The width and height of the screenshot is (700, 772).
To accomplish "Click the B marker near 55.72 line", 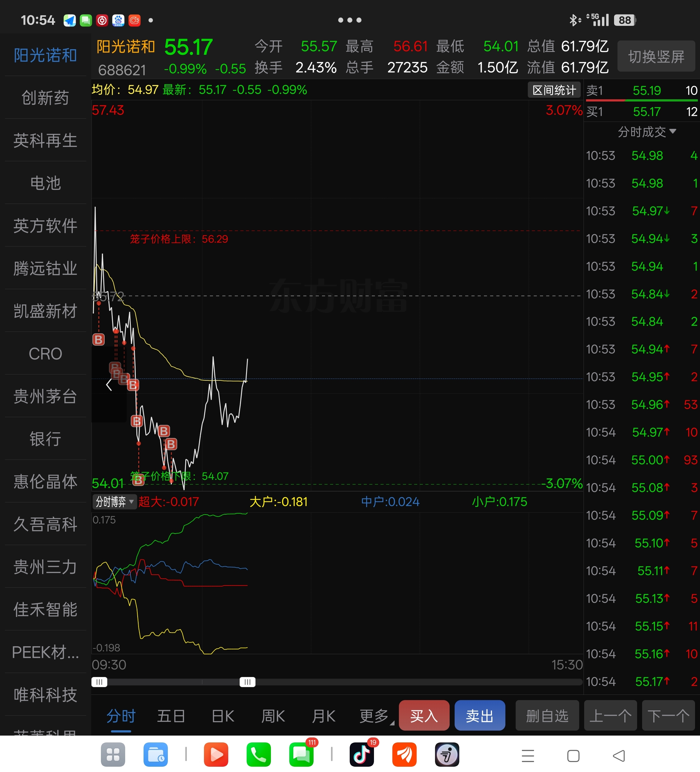I will tap(98, 339).
